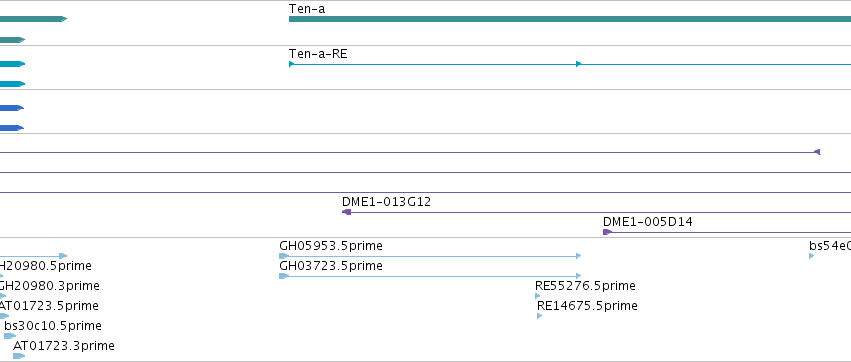Click the Ten-a-RE transcript label

coord(318,54)
